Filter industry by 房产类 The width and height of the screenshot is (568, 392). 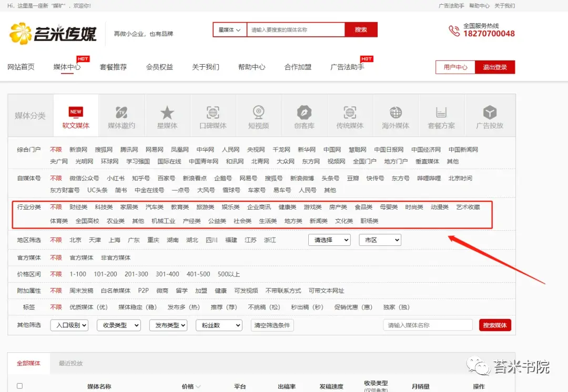click(x=338, y=207)
